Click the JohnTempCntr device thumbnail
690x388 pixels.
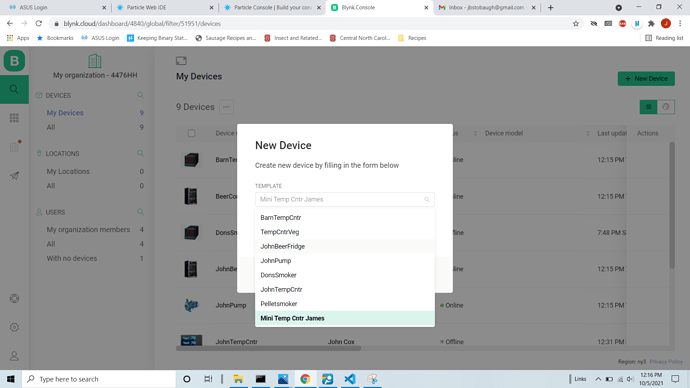[x=191, y=341]
